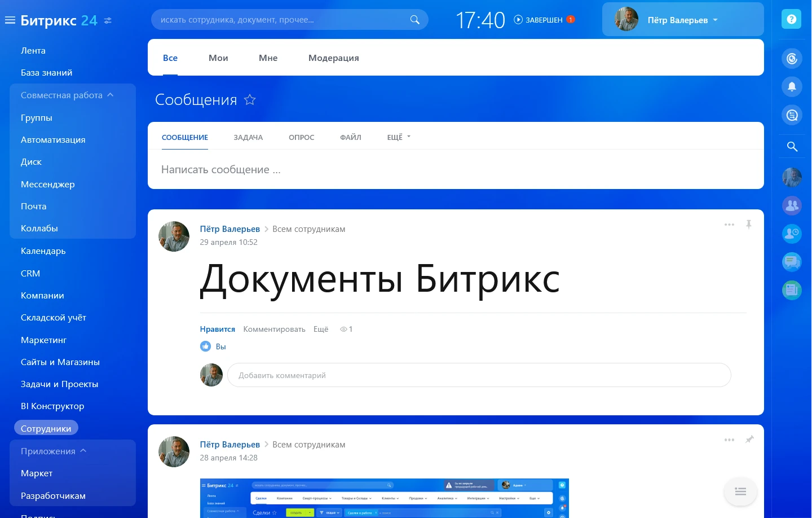Resume workday using the play button near ЗАВЕРШЕН

pyautogui.click(x=518, y=19)
